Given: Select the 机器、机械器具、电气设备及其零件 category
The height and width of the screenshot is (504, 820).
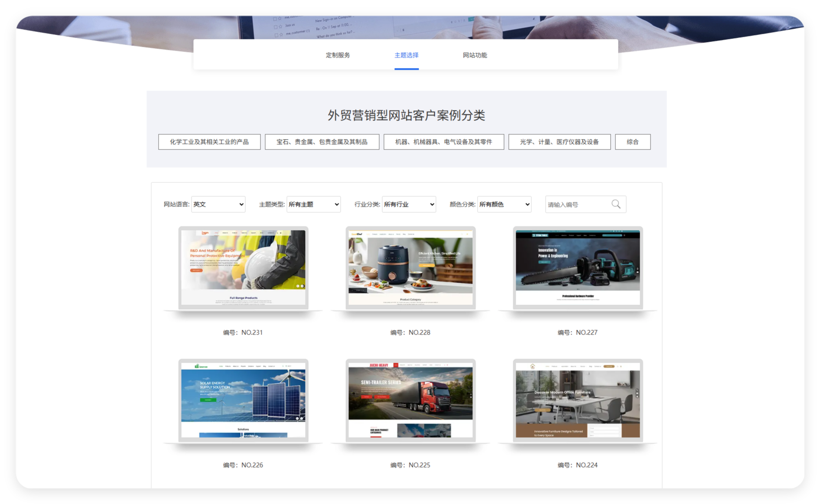Looking at the screenshot, I should [443, 142].
